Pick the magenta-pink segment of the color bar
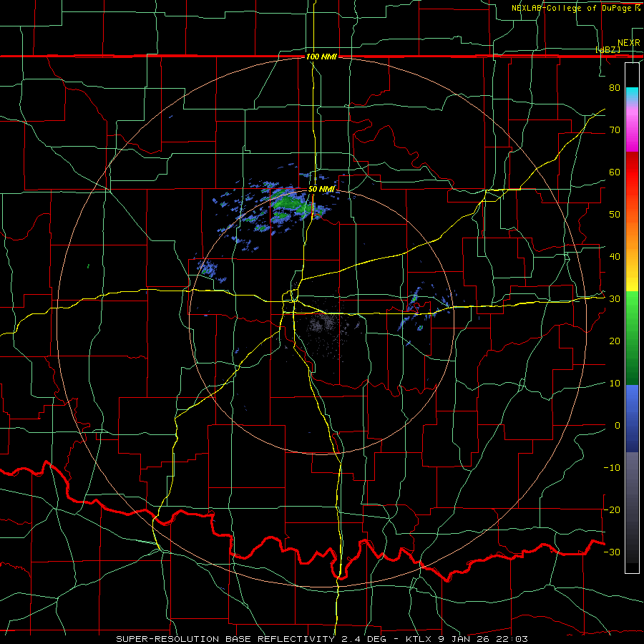This screenshot has height=644, width=644. pos(632,127)
